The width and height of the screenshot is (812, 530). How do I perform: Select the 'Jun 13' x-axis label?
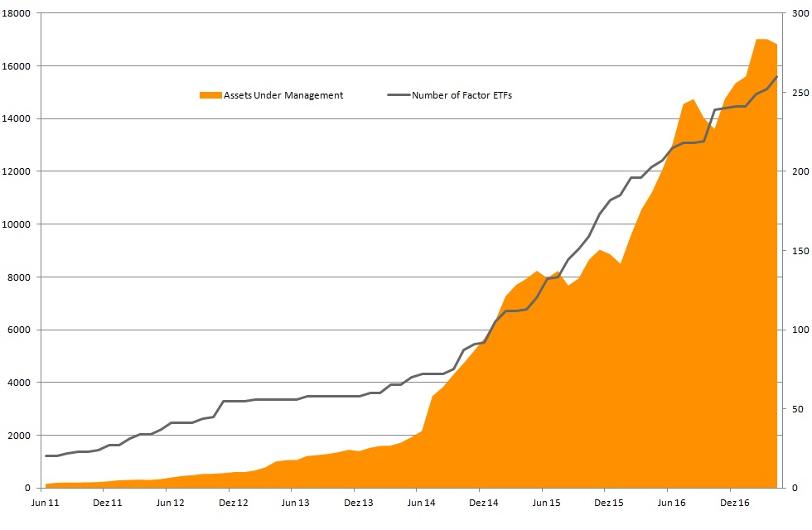(x=295, y=502)
